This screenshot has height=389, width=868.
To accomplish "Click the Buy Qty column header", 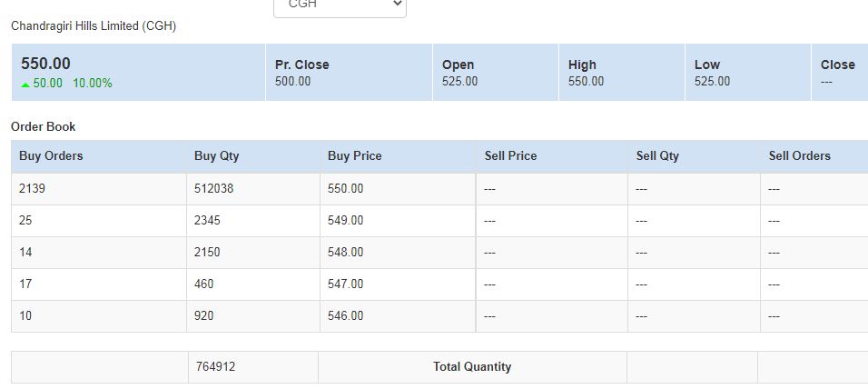I will [217, 156].
